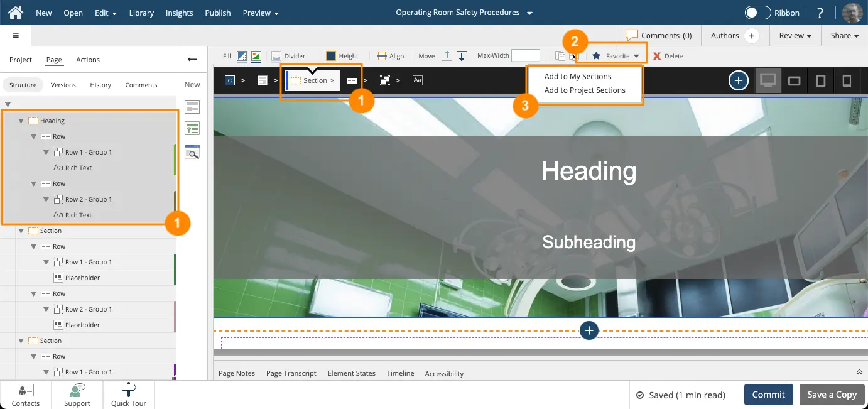Image resolution: width=868 pixels, height=409 pixels.
Task: Add a new content page layout icon
Action: [x=192, y=106]
